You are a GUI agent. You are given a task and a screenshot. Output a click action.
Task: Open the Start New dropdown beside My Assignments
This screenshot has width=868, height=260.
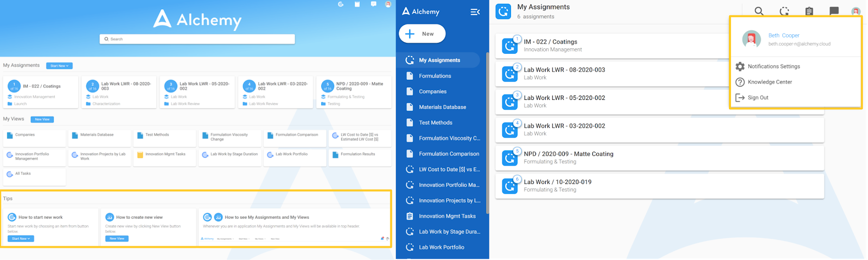tap(59, 66)
